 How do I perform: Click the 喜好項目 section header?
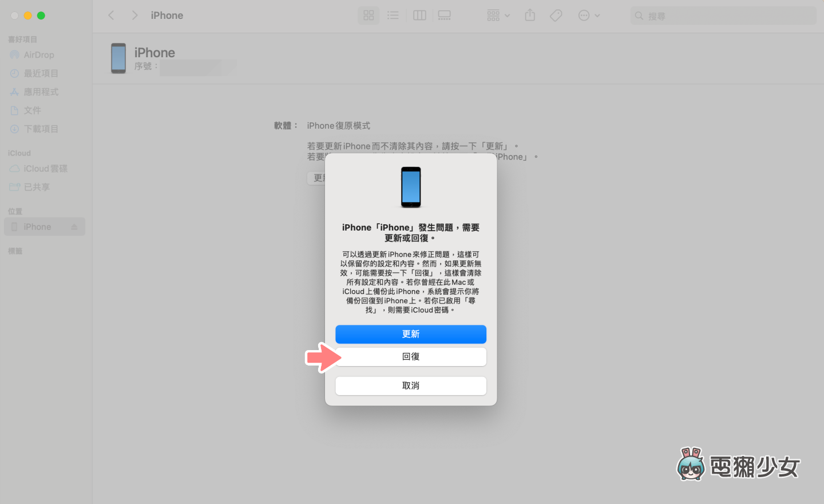(x=22, y=39)
